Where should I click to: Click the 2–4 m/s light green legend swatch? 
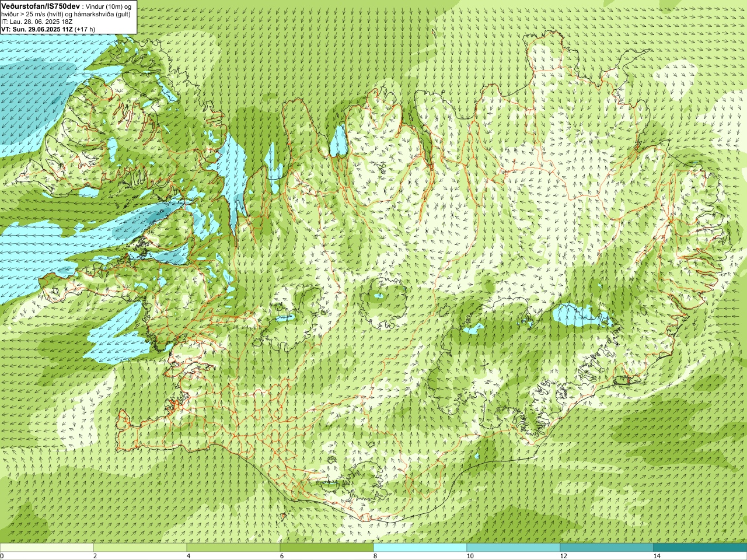pyautogui.click(x=140, y=548)
